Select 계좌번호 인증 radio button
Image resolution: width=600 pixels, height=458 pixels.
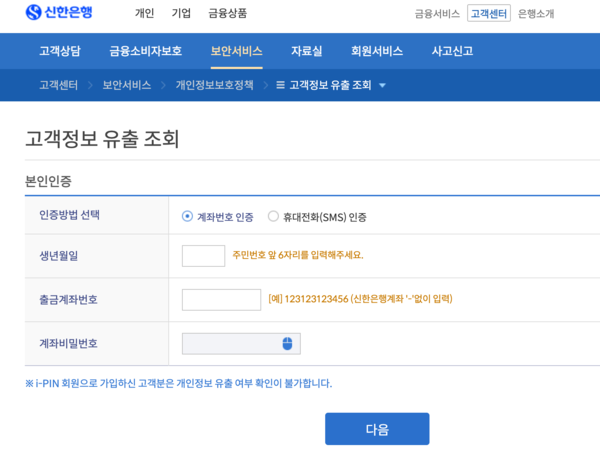(187, 217)
